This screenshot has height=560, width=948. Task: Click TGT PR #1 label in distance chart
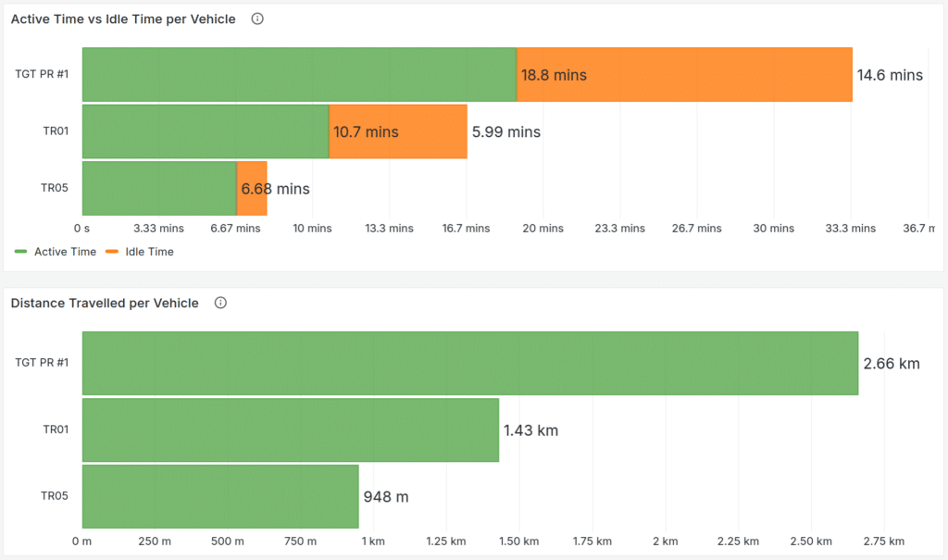tap(42, 362)
